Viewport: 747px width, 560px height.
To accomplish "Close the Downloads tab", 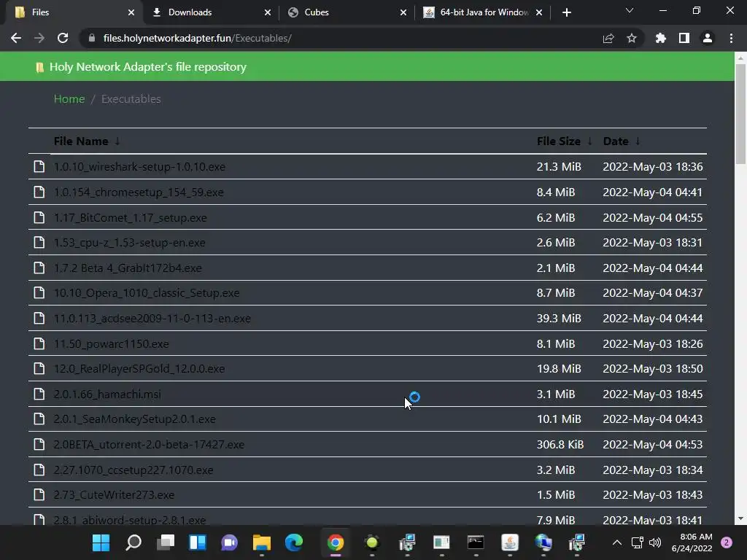I will tap(268, 12).
